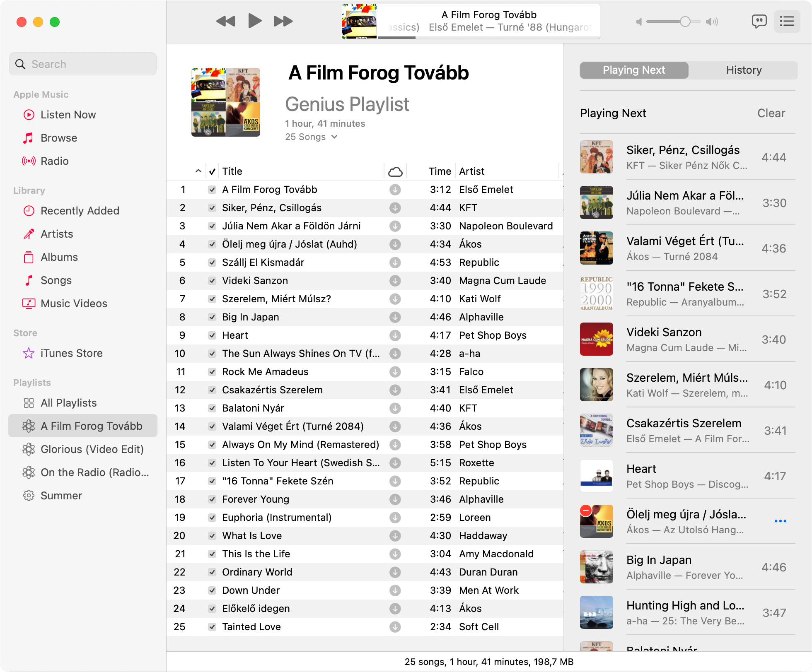Download Előkelő idegen song

[395, 609]
